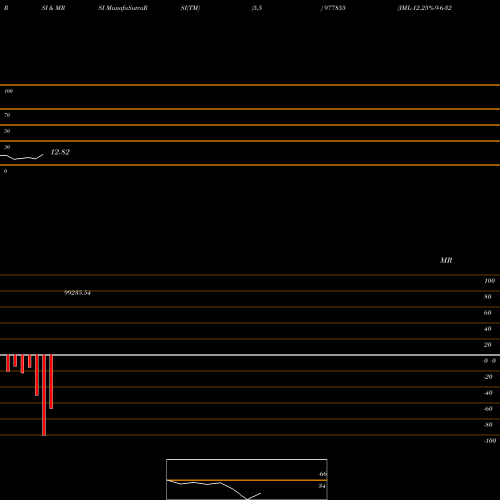Click the upper panel's 70 axis label

pos(7,115)
